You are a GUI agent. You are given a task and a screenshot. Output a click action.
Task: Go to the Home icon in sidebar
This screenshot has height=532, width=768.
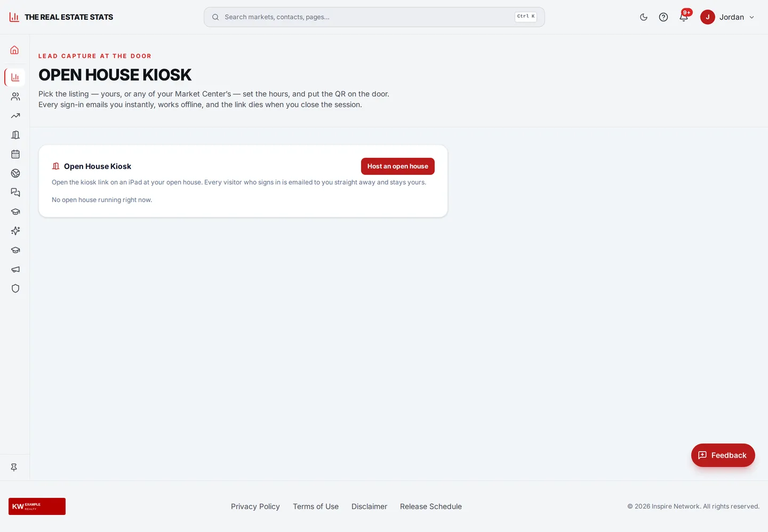pyautogui.click(x=15, y=50)
